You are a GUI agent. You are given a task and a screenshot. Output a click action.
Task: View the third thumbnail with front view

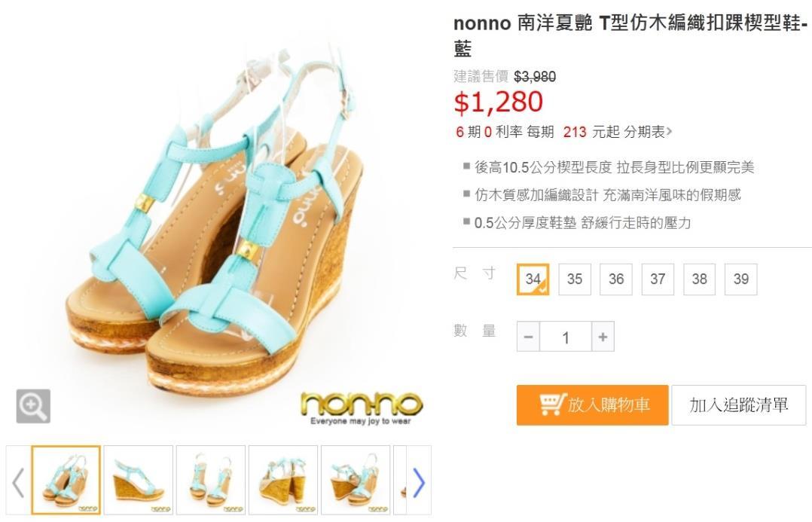(x=211, y=480)
